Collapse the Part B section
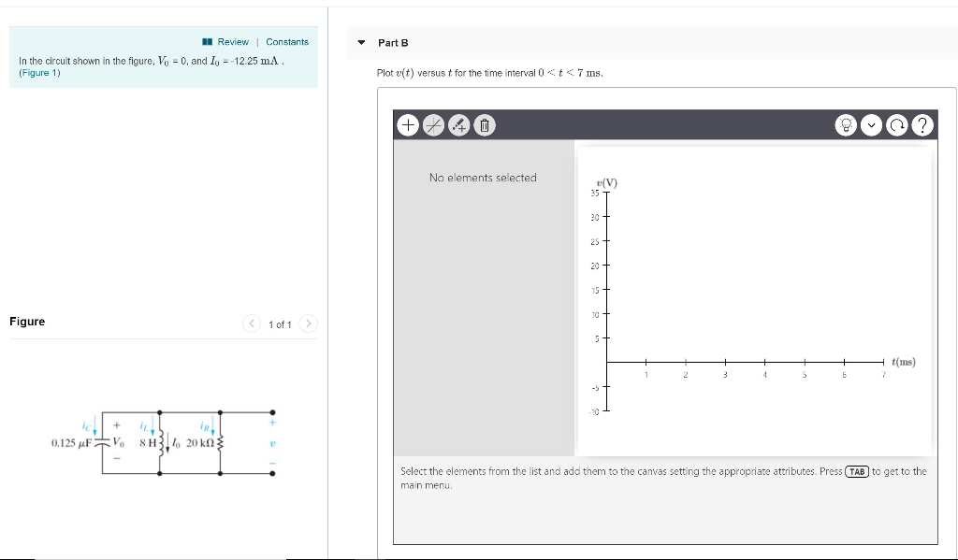 tap(360, 42)
